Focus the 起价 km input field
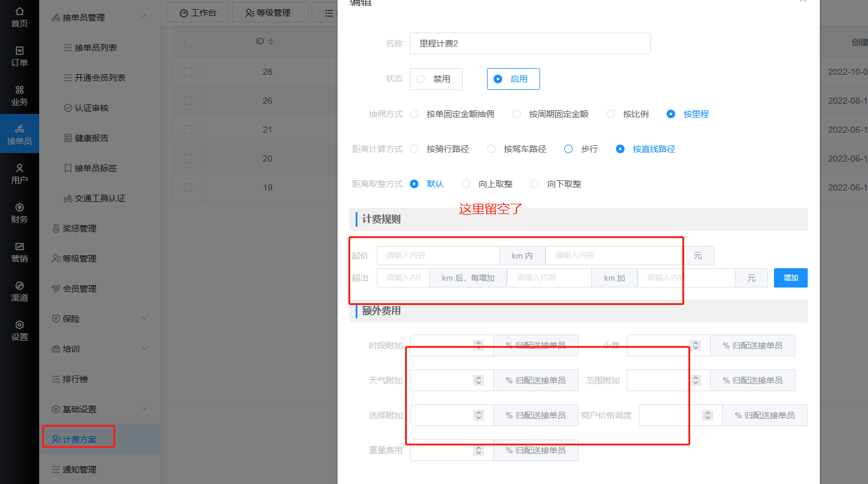Screen dimensions: 868x484 tap(438, 256)
